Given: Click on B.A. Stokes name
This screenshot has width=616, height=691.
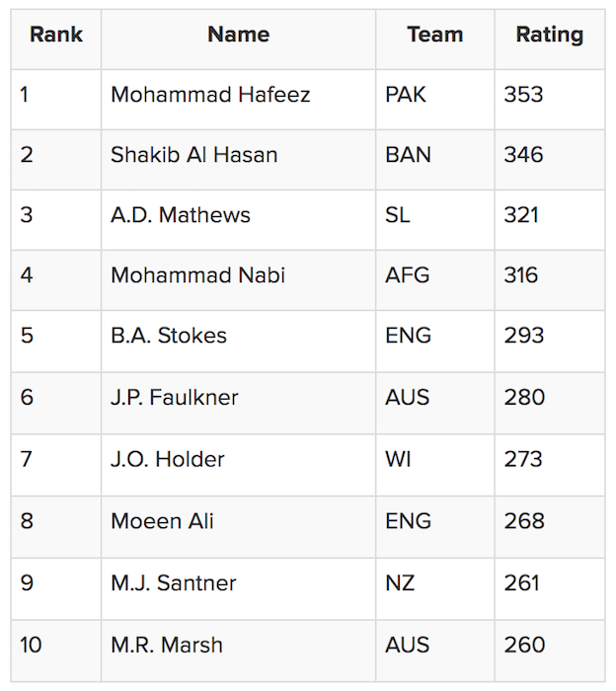Looking at the screenshot, I should [x=169, y=336].
